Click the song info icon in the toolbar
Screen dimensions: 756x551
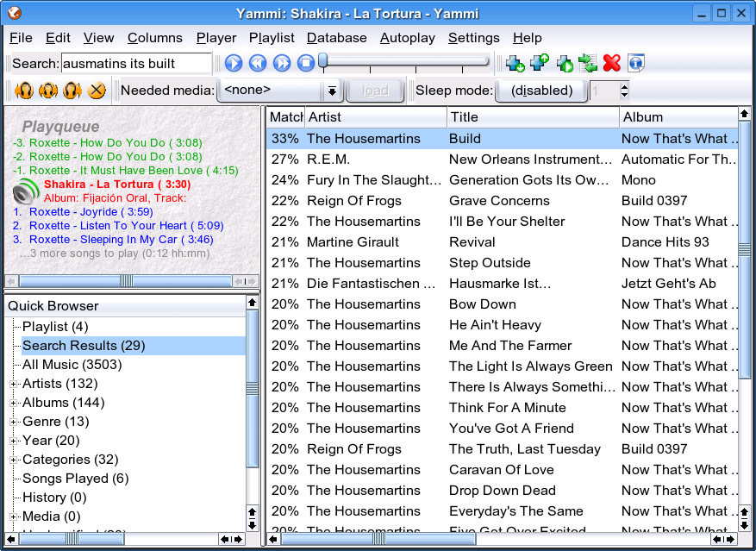[x=636, y=63]
